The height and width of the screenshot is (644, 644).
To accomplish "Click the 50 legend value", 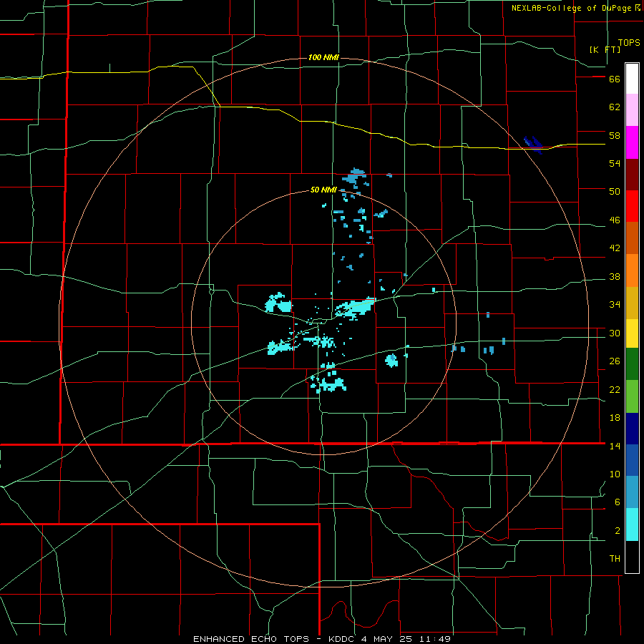I will [x=615, y=192].
